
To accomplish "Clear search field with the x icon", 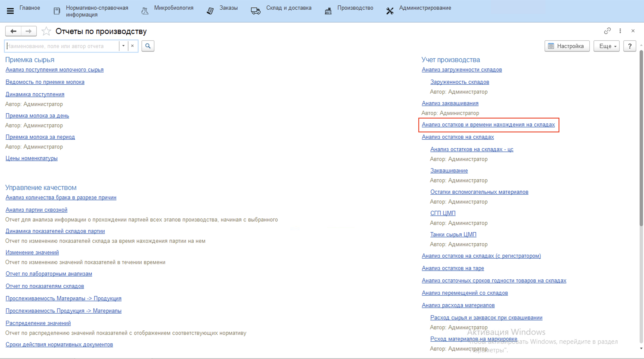I will pos(133,46).
